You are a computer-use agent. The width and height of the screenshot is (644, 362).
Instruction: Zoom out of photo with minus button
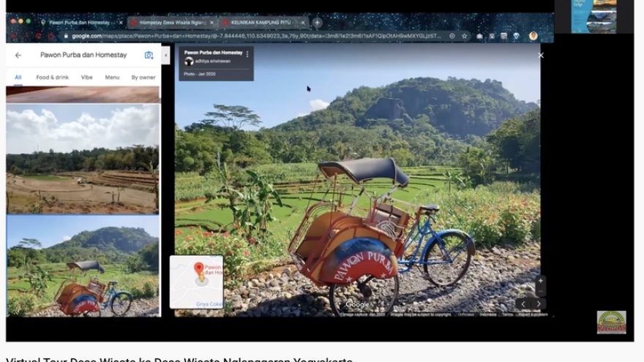(541, 291)
